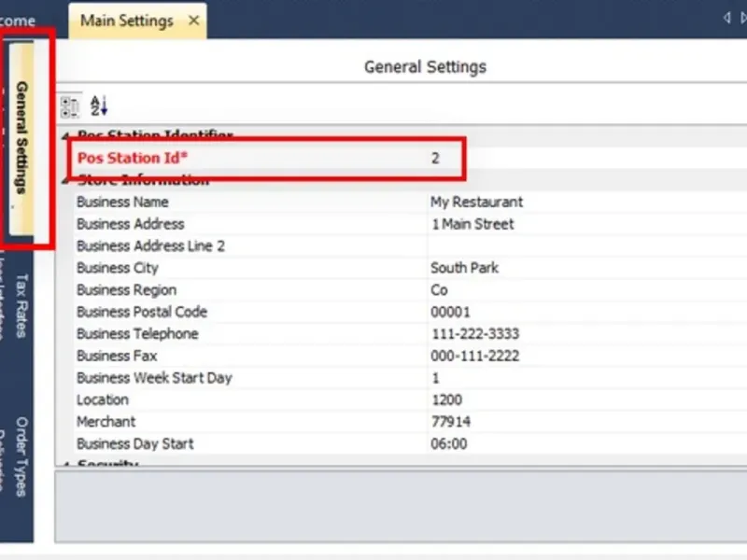Click the empty Business Address Line 2 field
Image resolution: width=747 pixels, height=560 pixels.
[587, 245]
